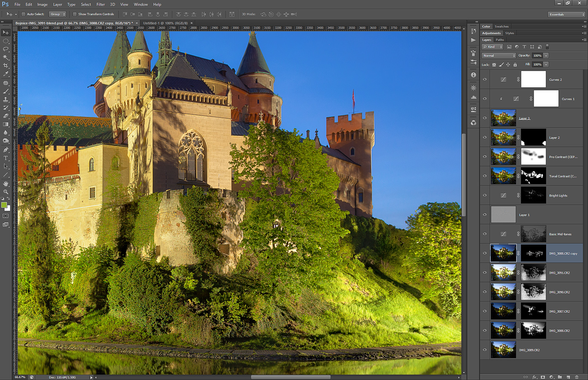Pick the Eyedropper tool

(5, 74)
